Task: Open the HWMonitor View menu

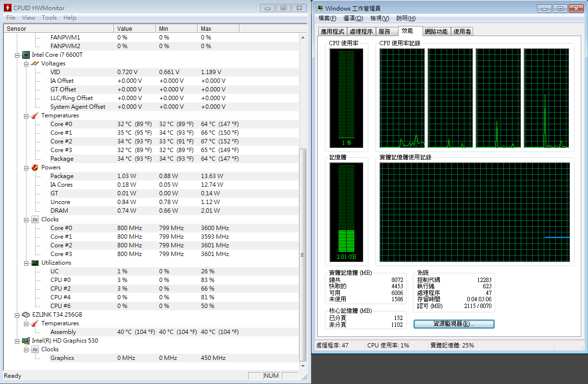Action: [29, 18]
